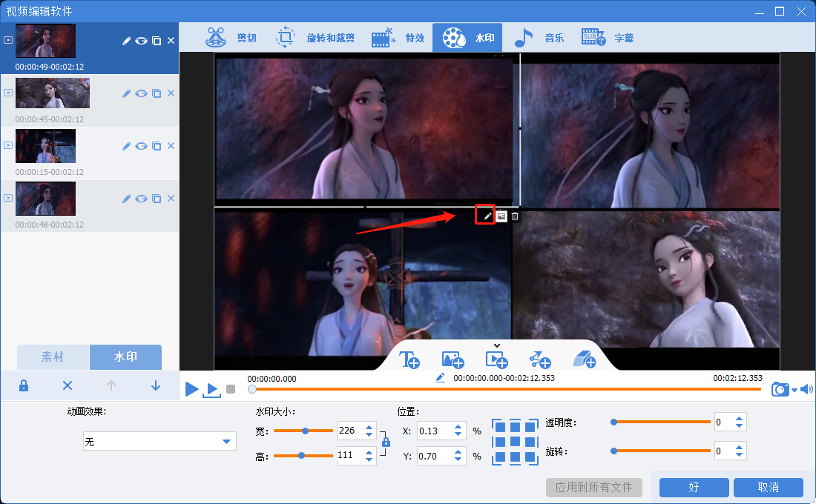The height and width of the screenshot is (504, 816).
Task: Play the video preview
Action: coord(191,388)
